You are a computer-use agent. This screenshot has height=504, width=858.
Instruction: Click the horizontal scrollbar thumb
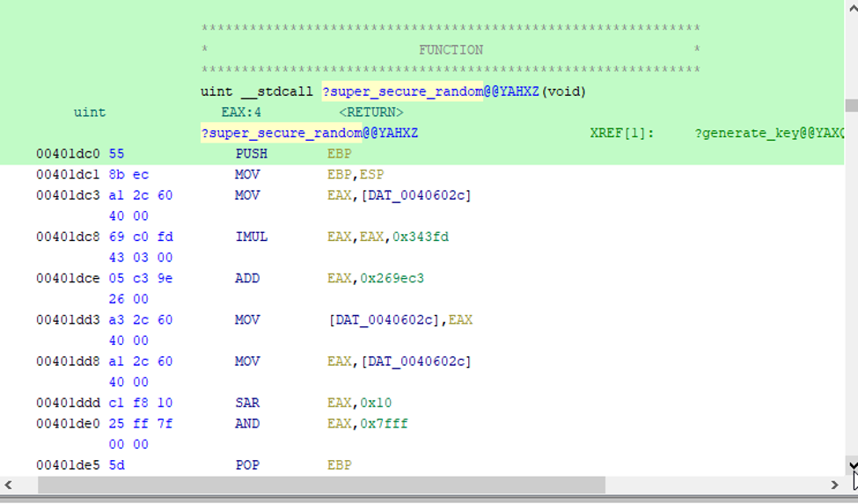coord(321,485)
